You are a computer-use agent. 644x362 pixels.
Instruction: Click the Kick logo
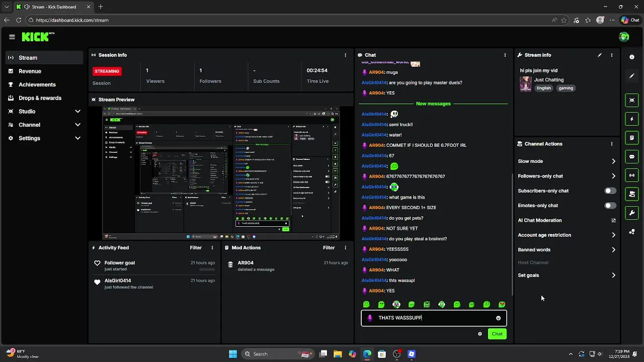point(38,37)
